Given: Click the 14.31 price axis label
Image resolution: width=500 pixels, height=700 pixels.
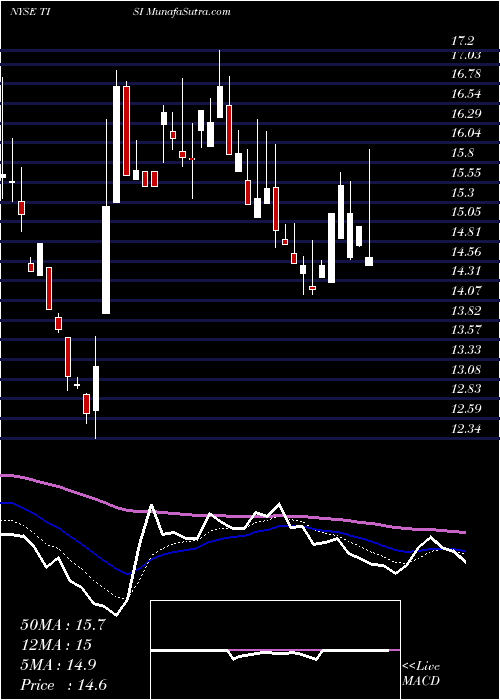Looking at the screenshot, I should click(x=466, y=271).
